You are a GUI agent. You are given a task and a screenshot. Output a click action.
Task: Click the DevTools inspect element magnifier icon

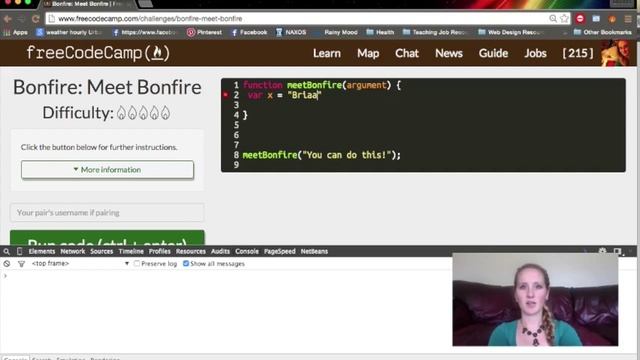coord(7,251)
